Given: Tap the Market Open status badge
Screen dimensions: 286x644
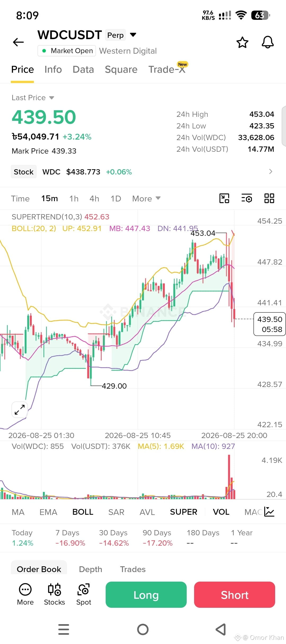Looking at the screenshot, I should coord(66,51).
